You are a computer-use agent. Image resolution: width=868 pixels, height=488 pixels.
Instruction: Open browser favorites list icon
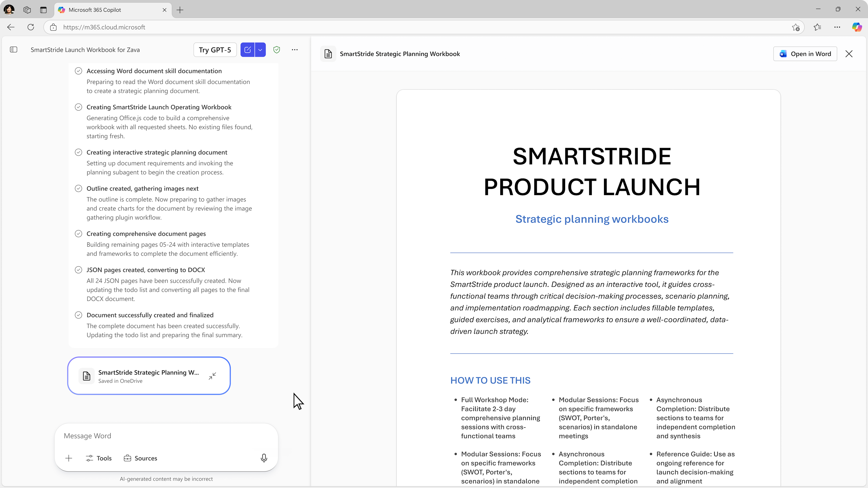[x=817, y=27]
